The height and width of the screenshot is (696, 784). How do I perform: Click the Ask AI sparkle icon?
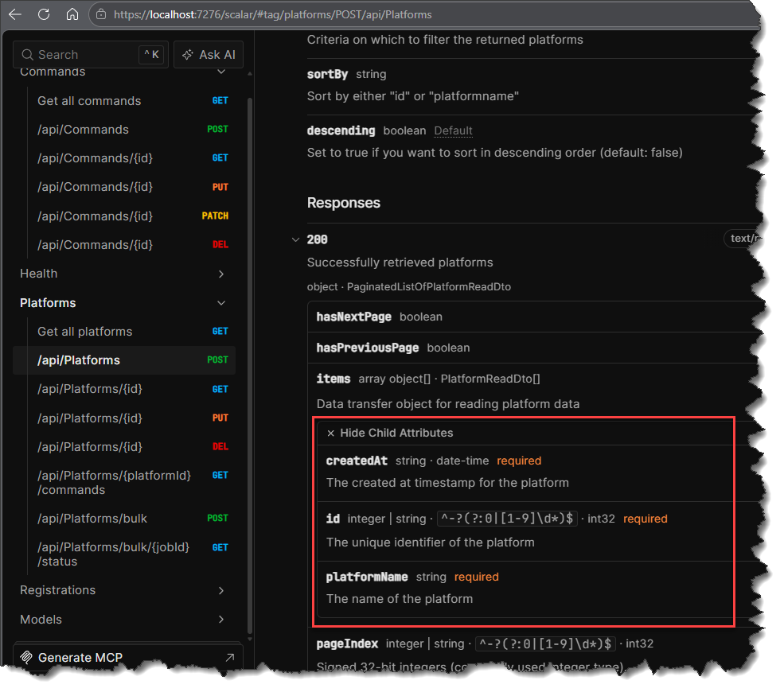tap(187, 55)
